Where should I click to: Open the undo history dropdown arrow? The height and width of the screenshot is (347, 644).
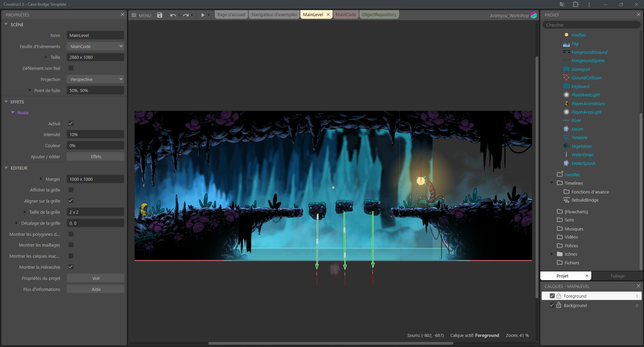pos(179,15)
